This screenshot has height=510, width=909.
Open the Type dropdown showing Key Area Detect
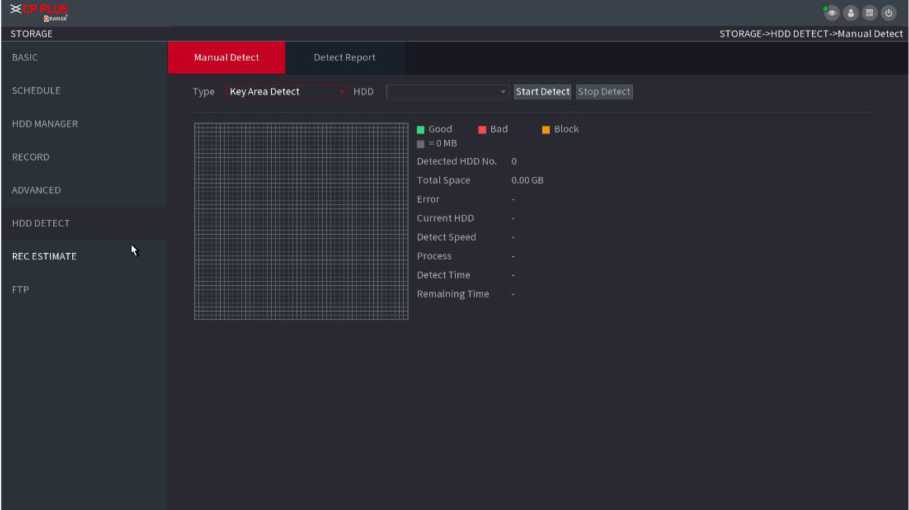(286, 92)
